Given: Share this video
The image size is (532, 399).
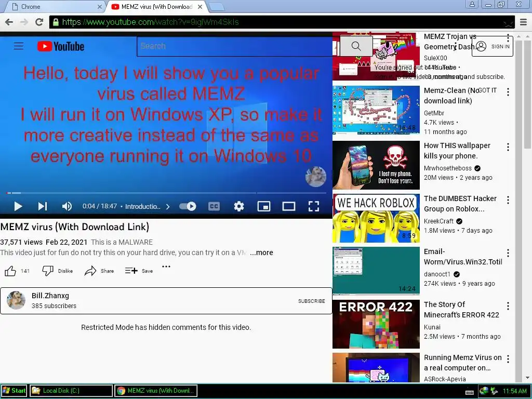Looking at the screenshot, I should point(99,271).
